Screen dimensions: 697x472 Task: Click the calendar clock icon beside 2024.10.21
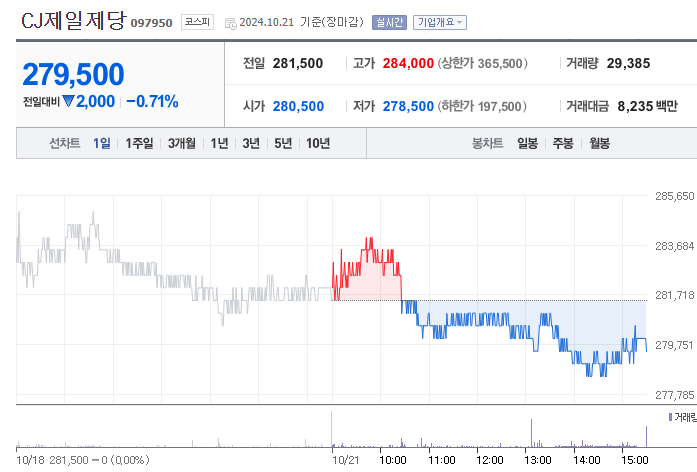click(231, 23)
